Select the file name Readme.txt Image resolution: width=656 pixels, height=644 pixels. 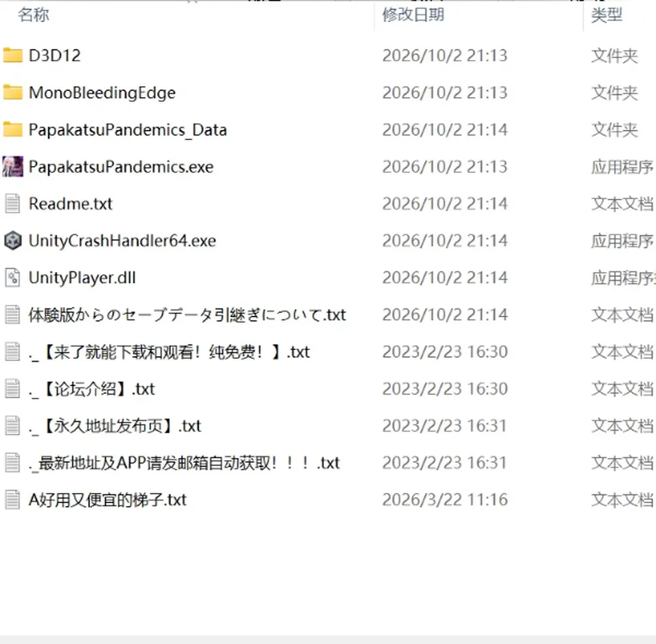click(70, 204)
